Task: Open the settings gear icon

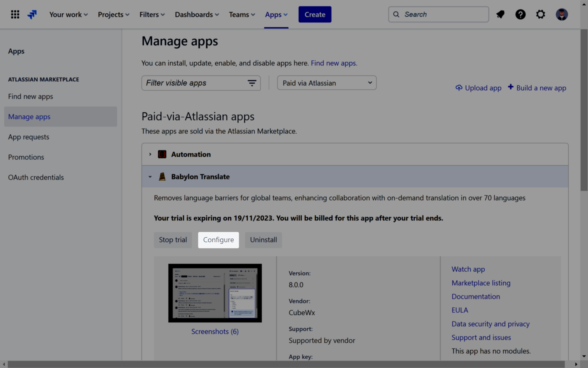Action: [541, 14]
